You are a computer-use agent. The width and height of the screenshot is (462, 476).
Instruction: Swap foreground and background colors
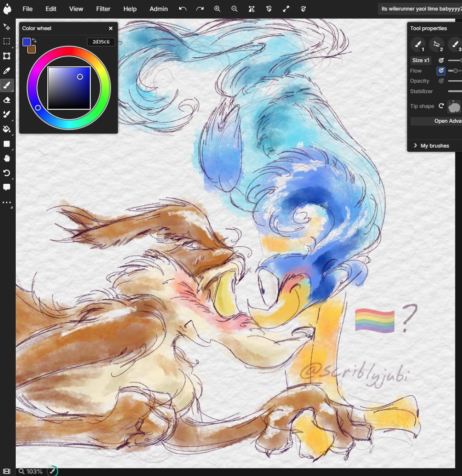coord(34,40)
